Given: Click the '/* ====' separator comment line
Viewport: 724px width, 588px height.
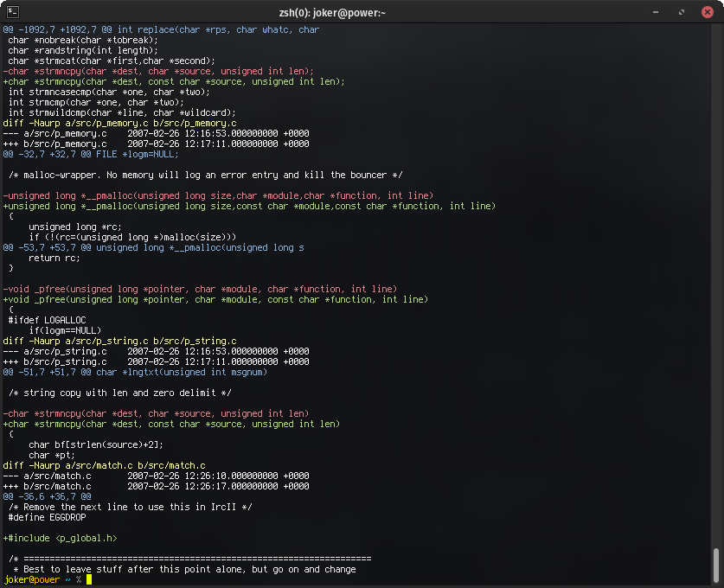Looking at the screenshot, I should pos(189,559).
